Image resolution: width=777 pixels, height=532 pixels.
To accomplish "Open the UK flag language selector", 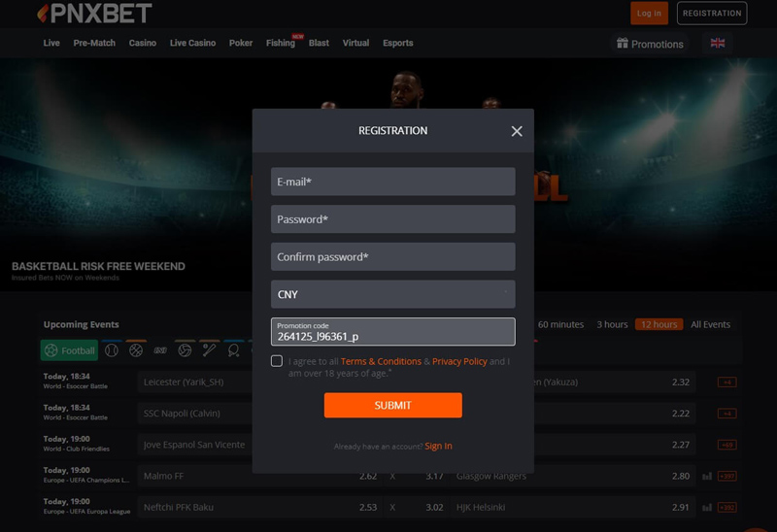I will pyautogui.click(x=717, y=43).
